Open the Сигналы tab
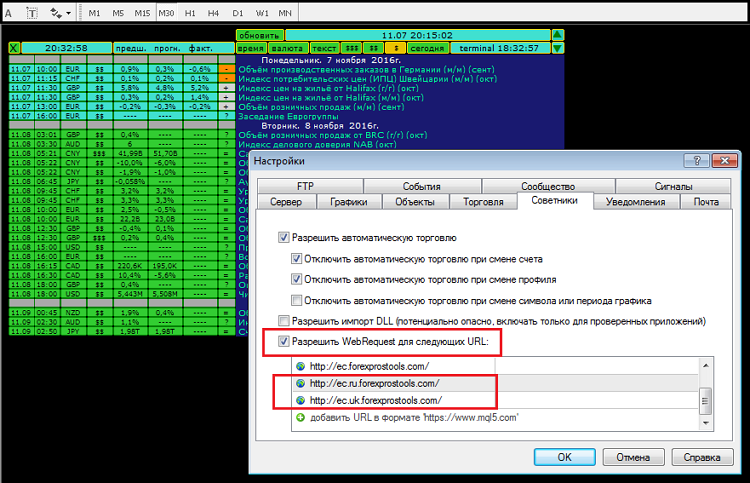Viewport: 750px width, 483px height. (x=673, y=186)
